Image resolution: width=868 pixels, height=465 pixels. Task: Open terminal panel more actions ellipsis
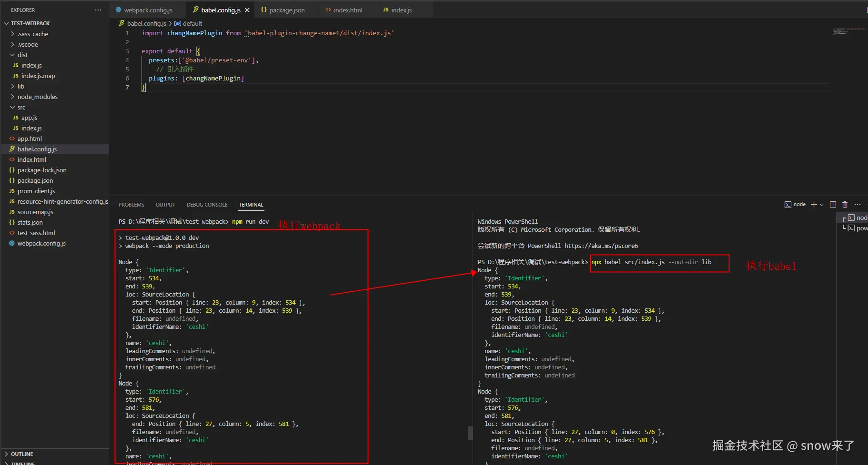(858, 205)
